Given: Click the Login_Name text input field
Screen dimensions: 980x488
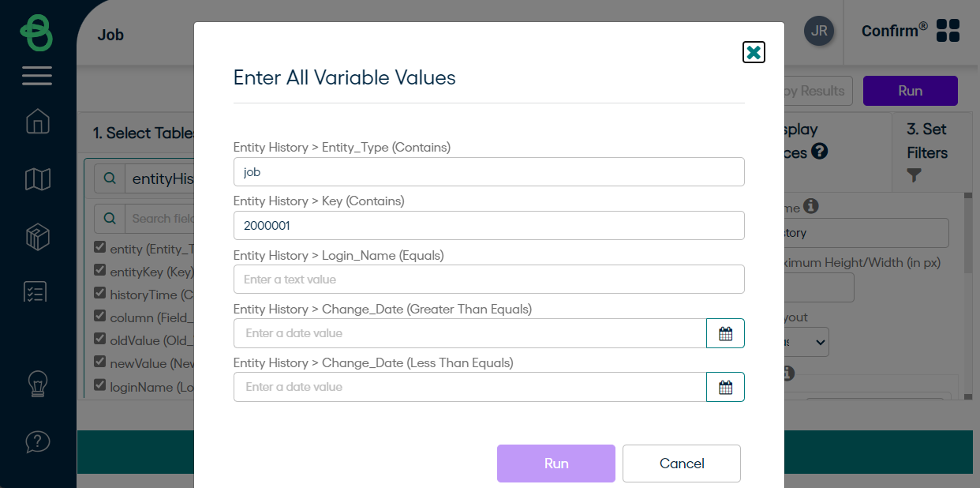Looking at the screenshot, I should (488, 280).
